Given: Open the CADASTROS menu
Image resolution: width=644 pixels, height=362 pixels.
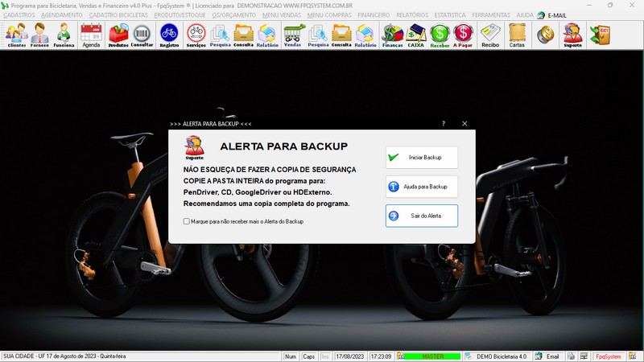Looking at the screenshot, I should tap(19, 14).
